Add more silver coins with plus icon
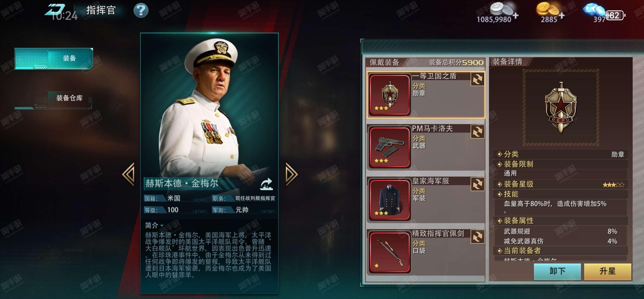This screenshot has height=299, width=644. click(516, 16)
